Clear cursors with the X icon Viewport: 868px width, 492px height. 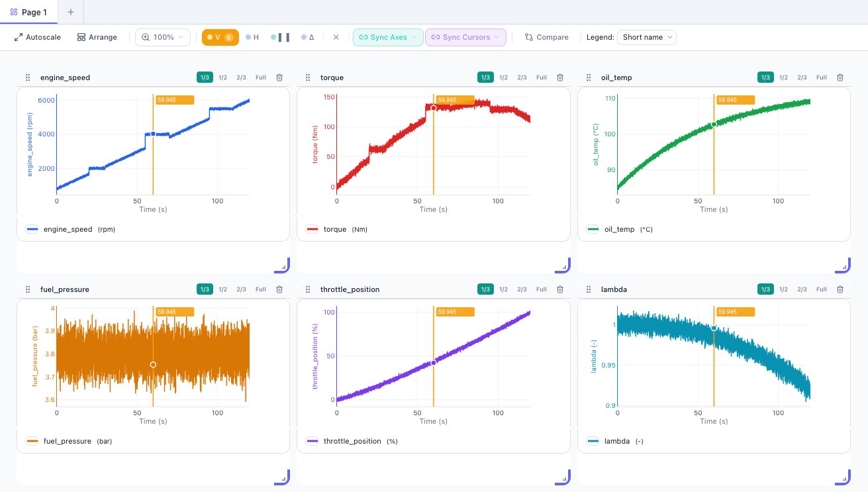click(336, 37)
